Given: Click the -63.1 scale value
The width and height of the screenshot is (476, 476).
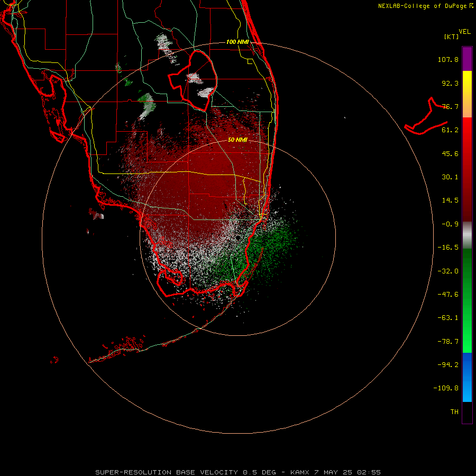Looking at the screenshot, I should coord(448,318).
